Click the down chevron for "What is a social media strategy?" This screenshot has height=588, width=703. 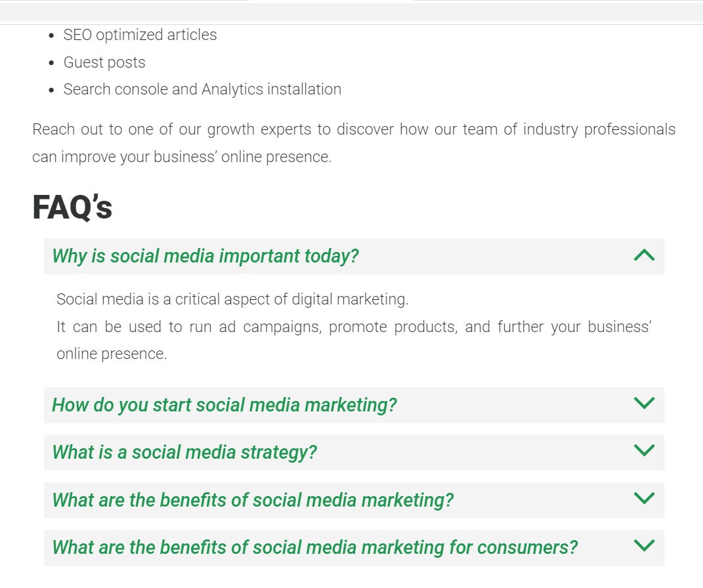645,450
